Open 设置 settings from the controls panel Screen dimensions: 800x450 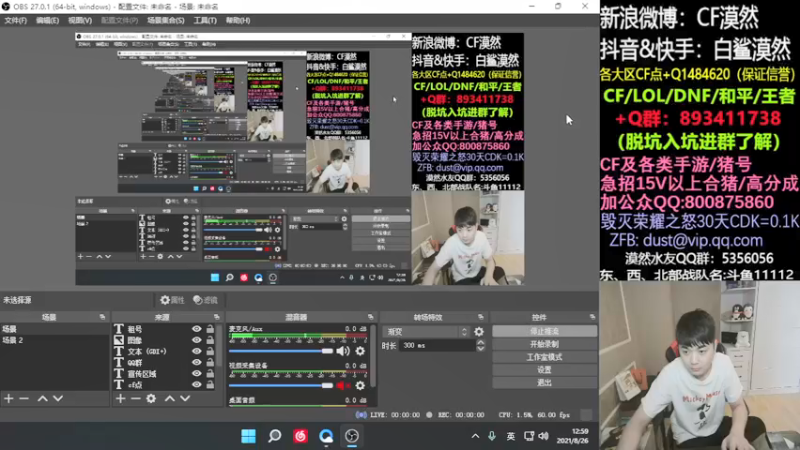(544, 369)
